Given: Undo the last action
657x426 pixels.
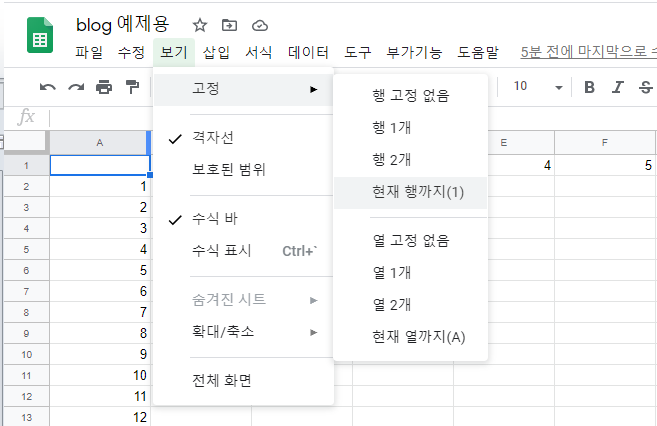Looking at the screenshot, I should (x=47, y=87).
